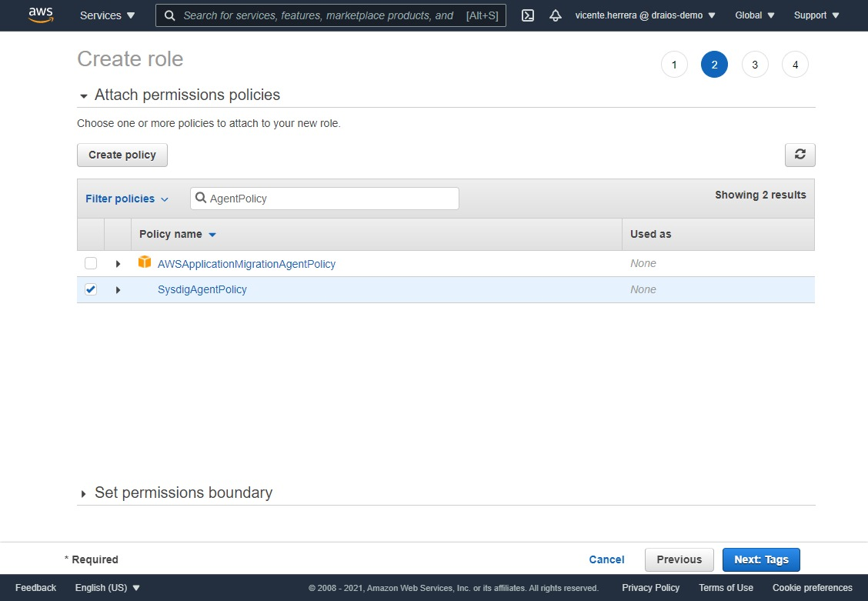
Task: Click the AWS managed policy cube icon
Action: click(x=145, y=262)
